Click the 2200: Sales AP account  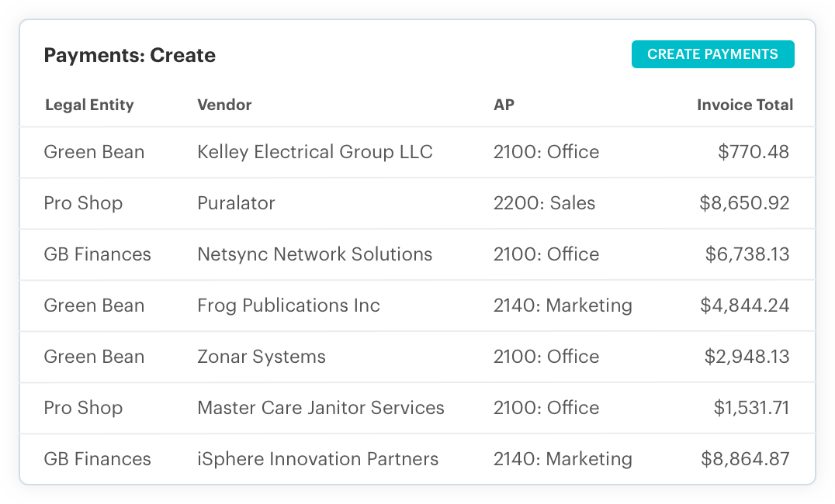coord(546,203)
